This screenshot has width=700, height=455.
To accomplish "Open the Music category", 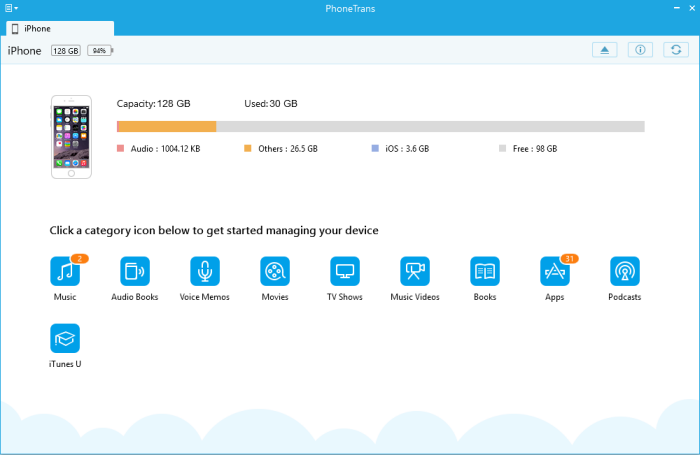I will (65, 271).
